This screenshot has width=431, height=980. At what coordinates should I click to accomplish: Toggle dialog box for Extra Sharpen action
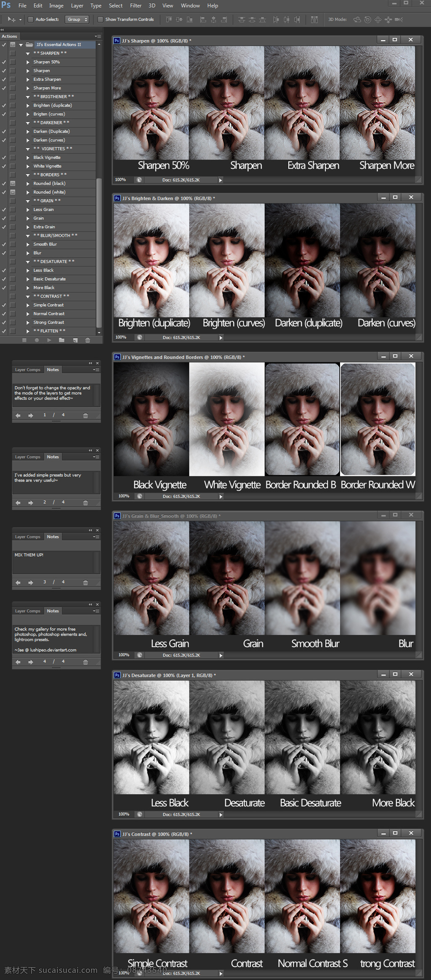[x=13, y=79]
